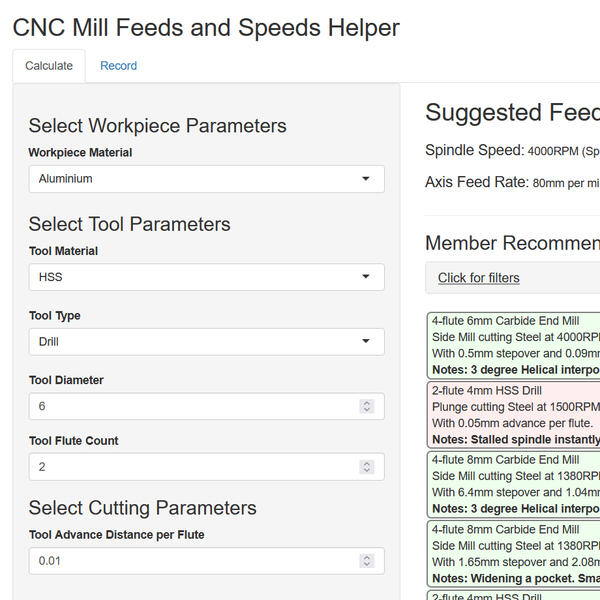The height and width of the screenshot is (600, 600).
Task: Select the 4-flute 6mm Carbide End Mill recommendation
Action: [x=514, y=345]
